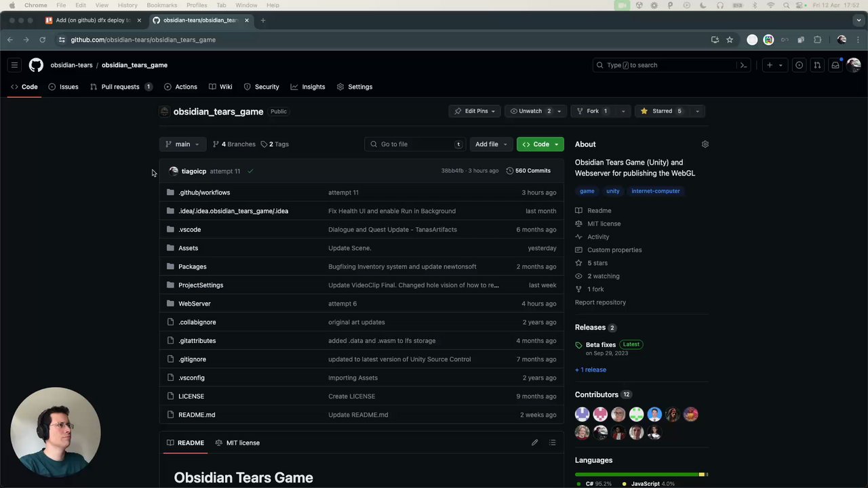Open the LICENSE file
This screenshot has height=488, width=868.
click(191, 396)
